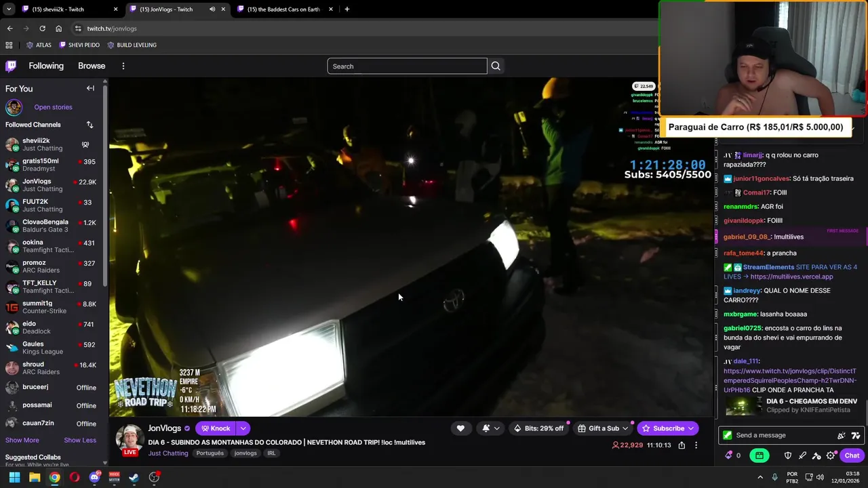868x488 pixels.
Task: Open the celebration party popper icon
Action: point(842,436)
